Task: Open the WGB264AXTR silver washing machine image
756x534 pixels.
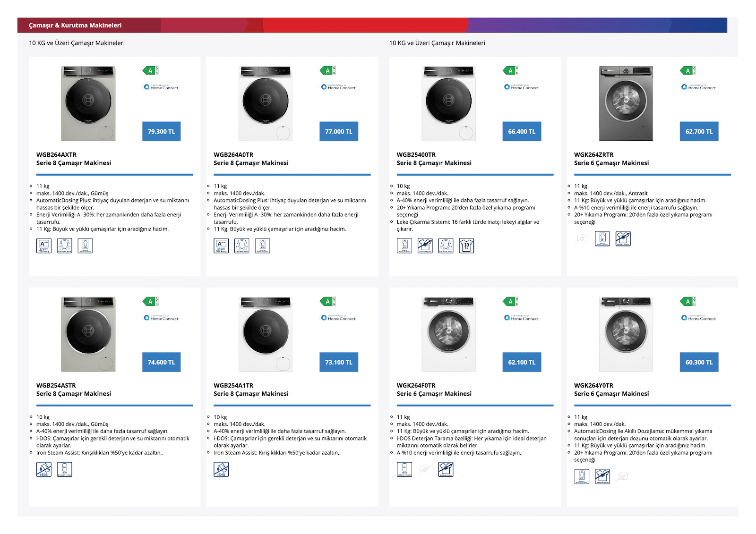Action: tap(88, 103)
